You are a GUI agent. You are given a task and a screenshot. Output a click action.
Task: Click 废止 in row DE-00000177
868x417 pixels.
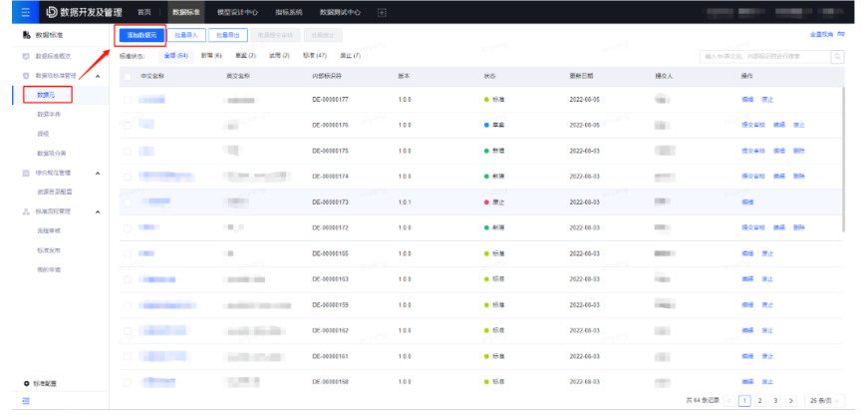[767, 100]
